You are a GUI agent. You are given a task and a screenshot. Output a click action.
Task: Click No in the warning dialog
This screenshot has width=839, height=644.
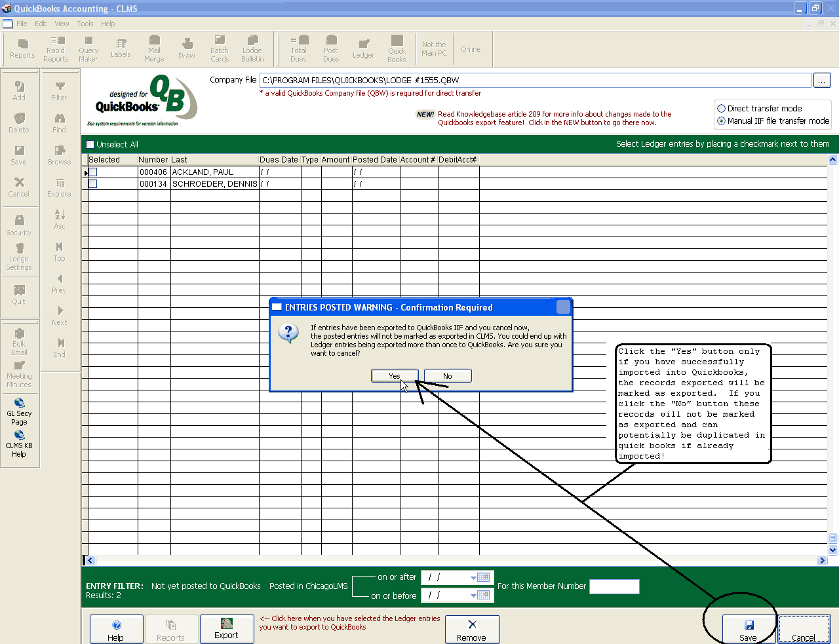pyautogui.click(x=447, y=376)
